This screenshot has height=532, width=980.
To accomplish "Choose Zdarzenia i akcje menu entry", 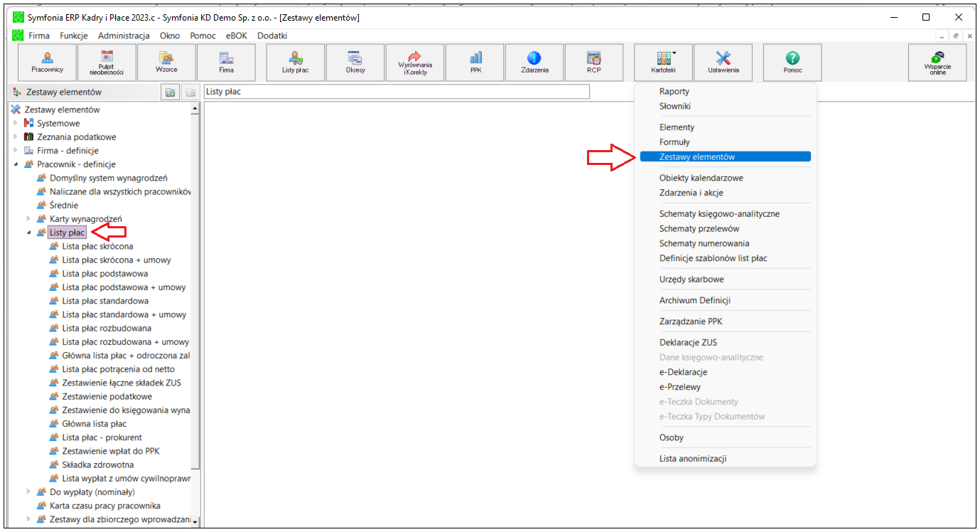I will 725,193.
